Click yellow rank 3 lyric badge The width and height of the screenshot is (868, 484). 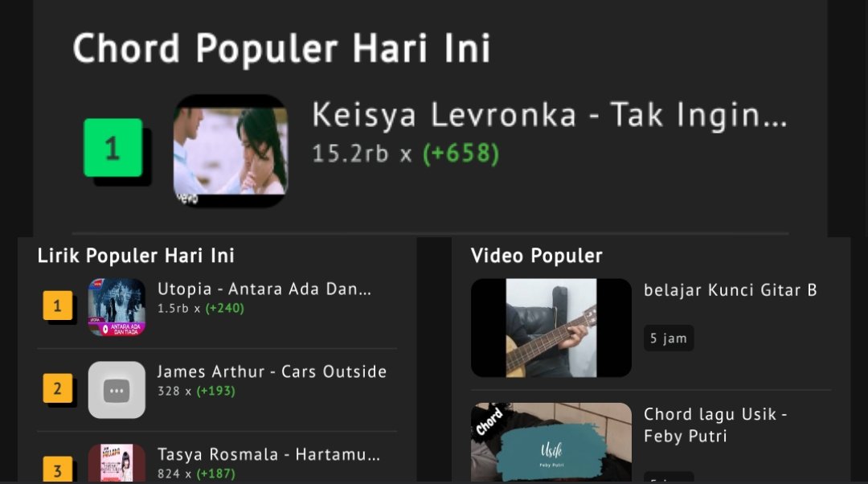[x=58, y=470]
